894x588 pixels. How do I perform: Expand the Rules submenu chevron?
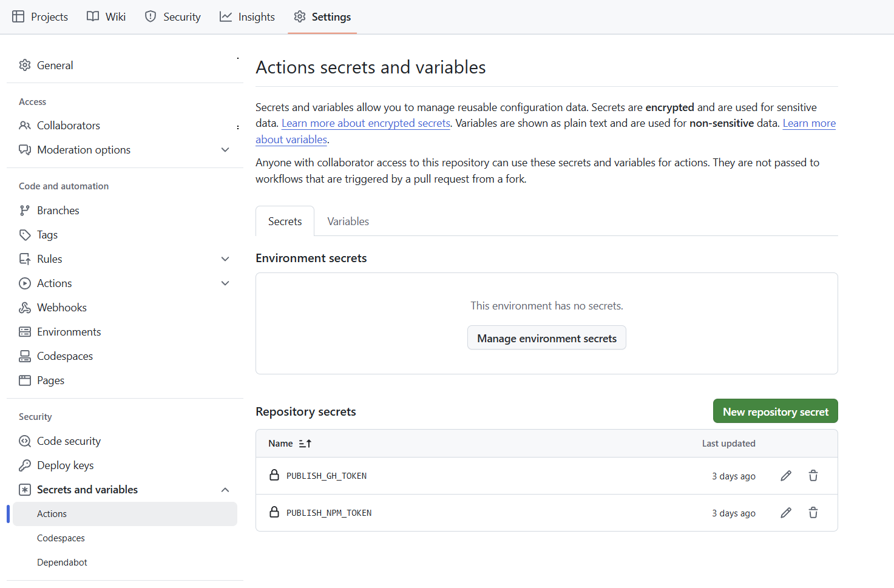[225, 259]
